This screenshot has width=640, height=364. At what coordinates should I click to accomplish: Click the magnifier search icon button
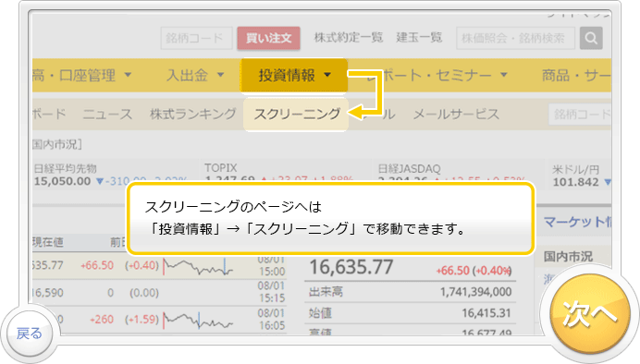[591, 38]
